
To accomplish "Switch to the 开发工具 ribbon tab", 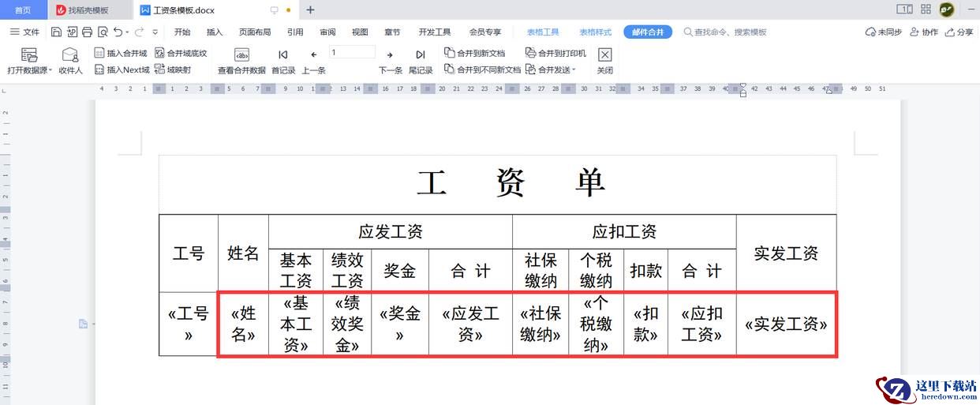I will (x=435, y=32).
